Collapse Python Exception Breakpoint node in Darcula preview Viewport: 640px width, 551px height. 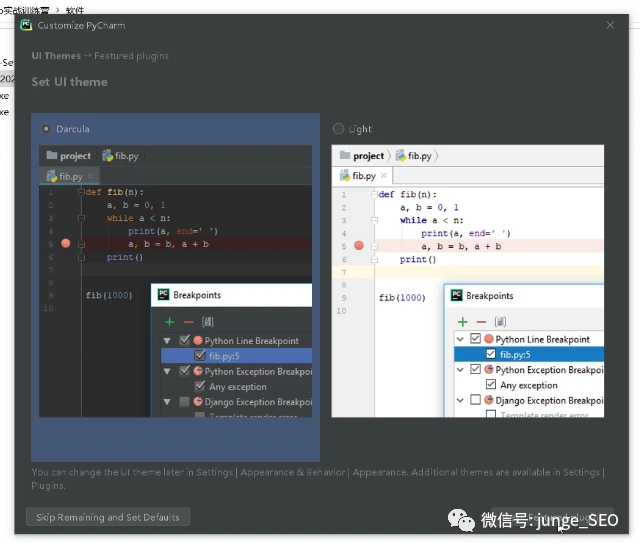click(x=167, y=371)
